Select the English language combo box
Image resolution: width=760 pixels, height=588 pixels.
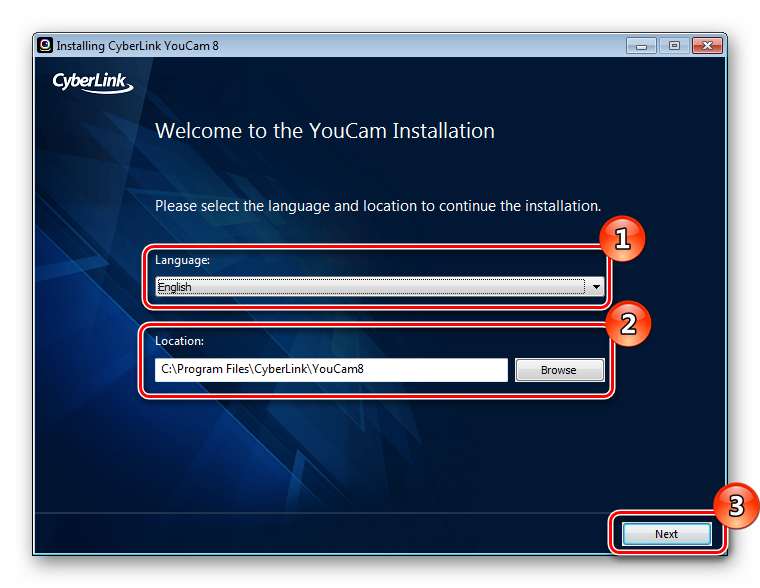pyautogui.click(x=380, y=286)
